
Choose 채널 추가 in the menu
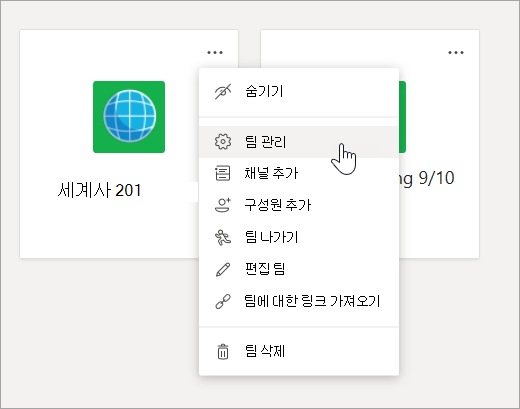coord(299,173)
